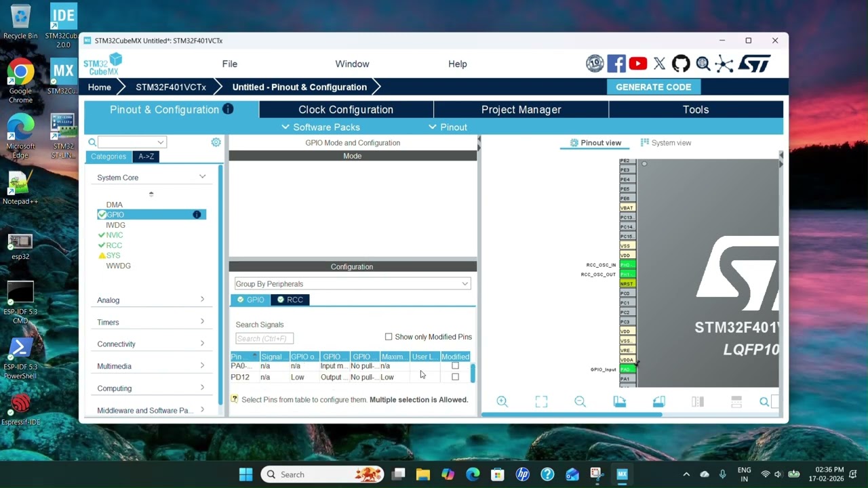Open the ST GitHub icon
This screenshot has height=488, width=868.
(681, 64)
